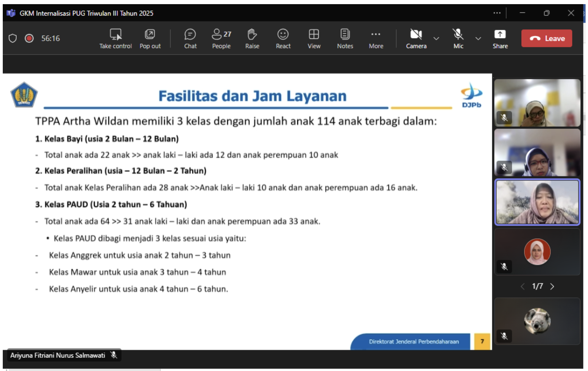This screenshot has height=371, width=588.
Task: Open the More actions menu
Action: point(376,38)
